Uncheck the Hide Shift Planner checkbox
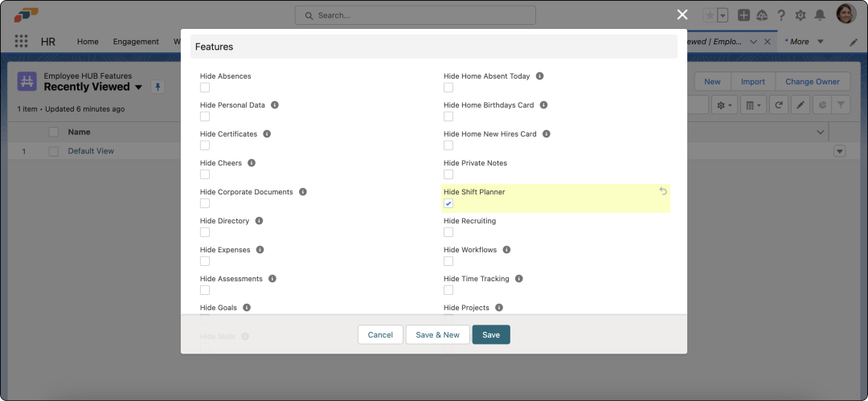This screenshot has width=868, height=401. [448, 203]
